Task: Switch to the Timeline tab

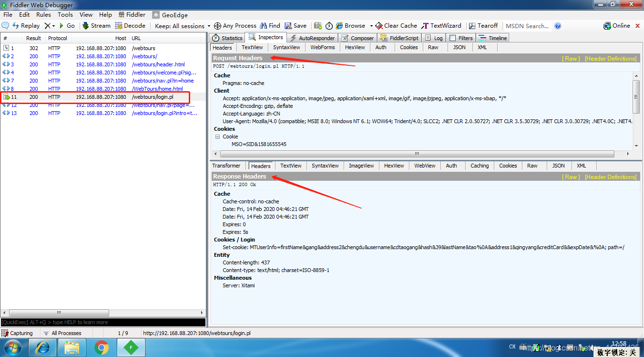Action: 493,38
